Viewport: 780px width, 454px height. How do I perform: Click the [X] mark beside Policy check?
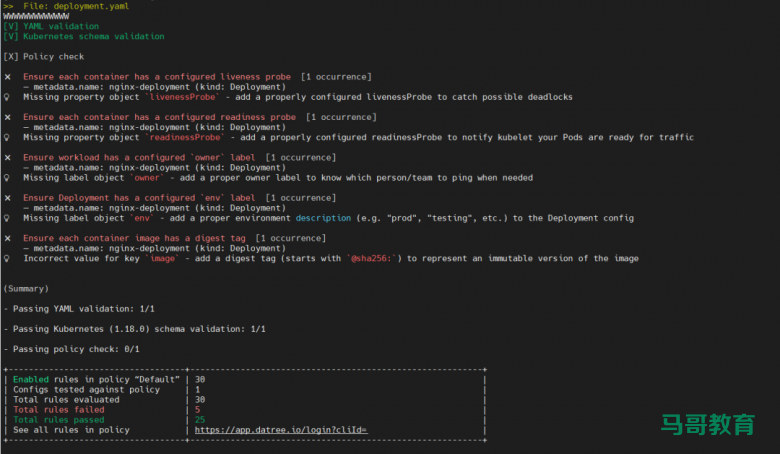[11, 57]
